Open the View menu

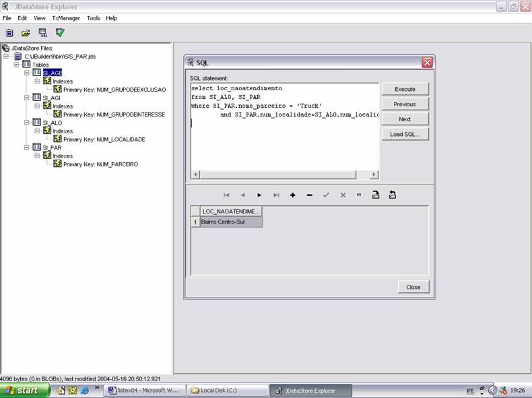(39, 18)
